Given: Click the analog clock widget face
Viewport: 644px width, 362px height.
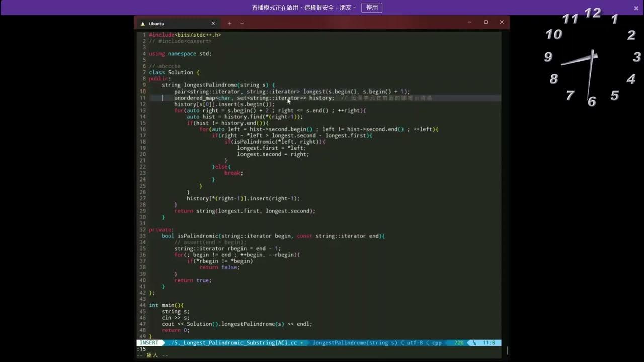Looking at the screenshot, I should [x=593, y=57].
